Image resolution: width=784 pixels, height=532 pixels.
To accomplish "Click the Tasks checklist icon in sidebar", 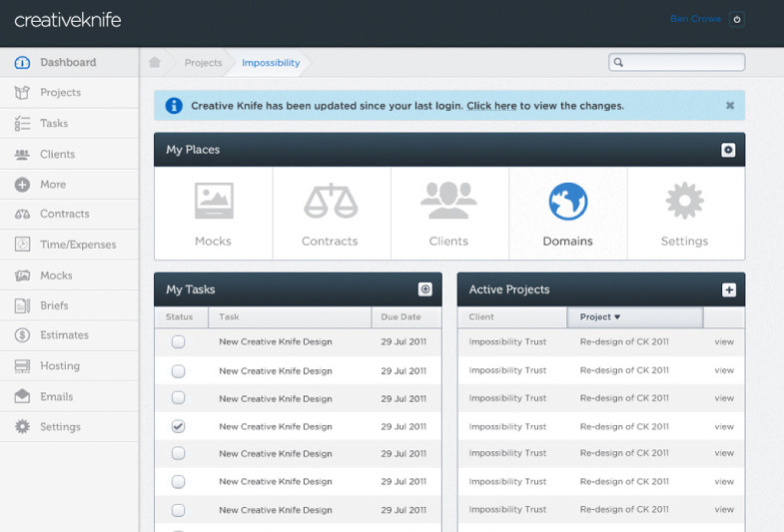I will click(22, 124).
